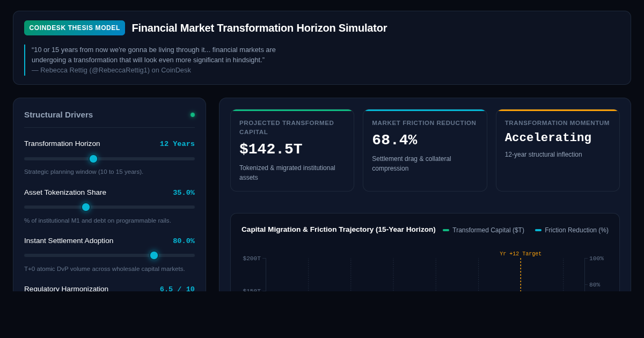Click the $142.5T projected capital value
This screenshot has width=644, height=338.
click(x=271, y=149)
